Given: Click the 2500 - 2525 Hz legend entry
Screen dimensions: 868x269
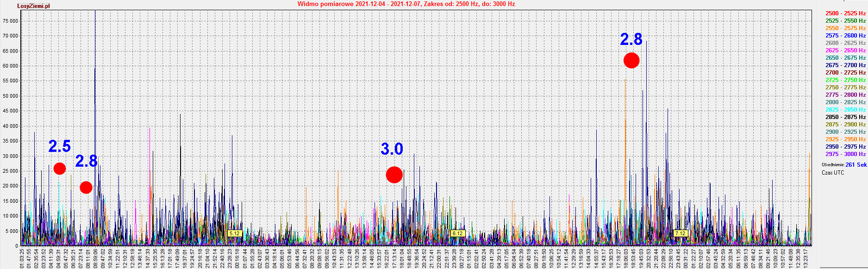Looking at the screenshot, I should 845,13.
